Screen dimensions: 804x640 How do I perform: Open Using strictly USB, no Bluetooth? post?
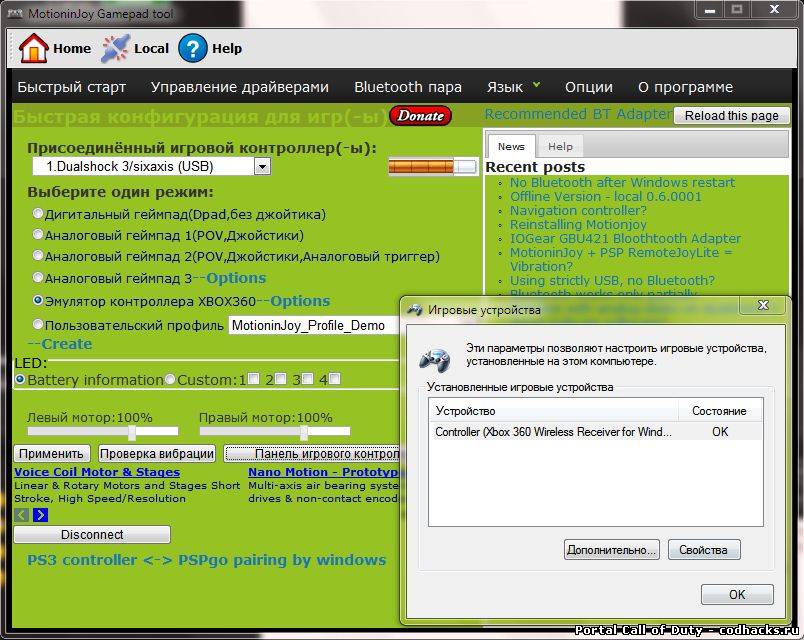(612, 281)
